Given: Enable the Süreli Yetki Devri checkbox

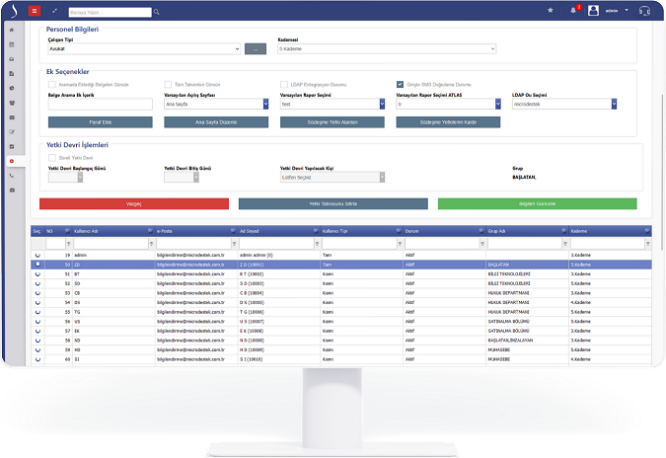Looking at the screenshot, I should click(52, 157).
